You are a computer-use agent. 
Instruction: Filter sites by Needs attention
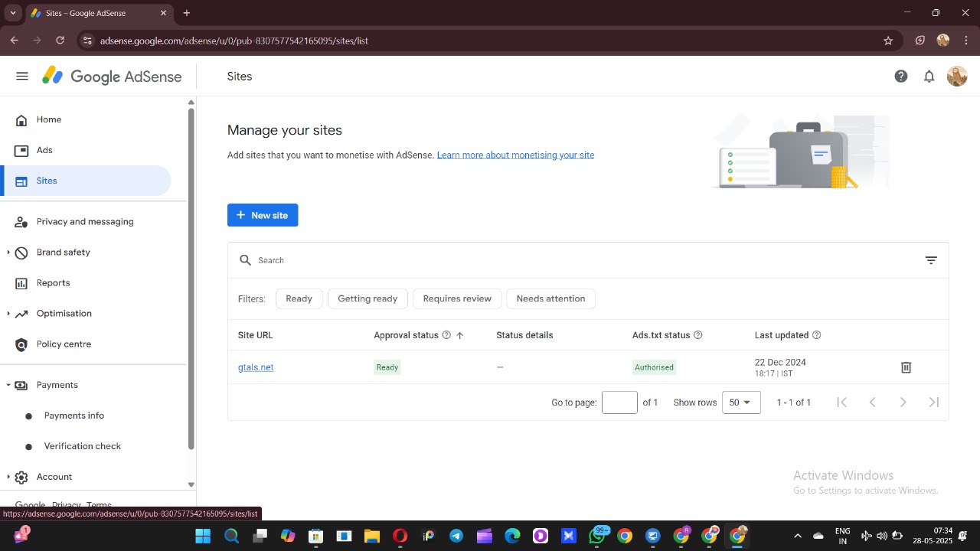point(550,298)
